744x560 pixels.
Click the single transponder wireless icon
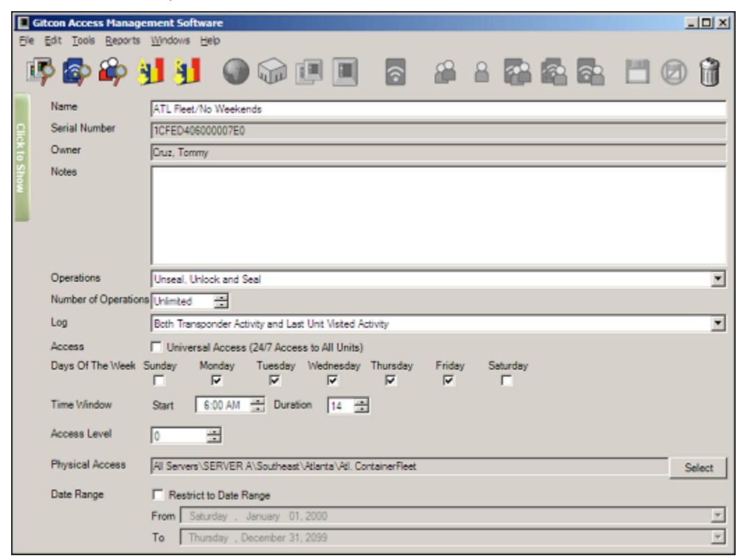click(396, 72)
